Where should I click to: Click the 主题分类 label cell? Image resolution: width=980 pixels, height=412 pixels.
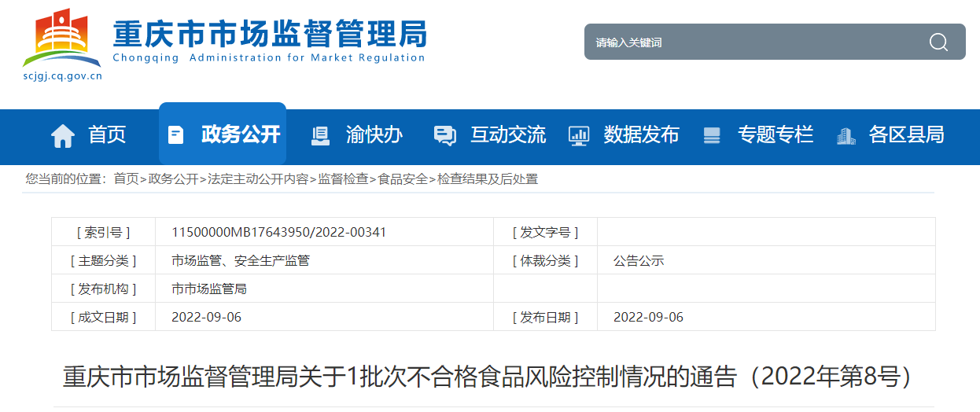(103, 260)
